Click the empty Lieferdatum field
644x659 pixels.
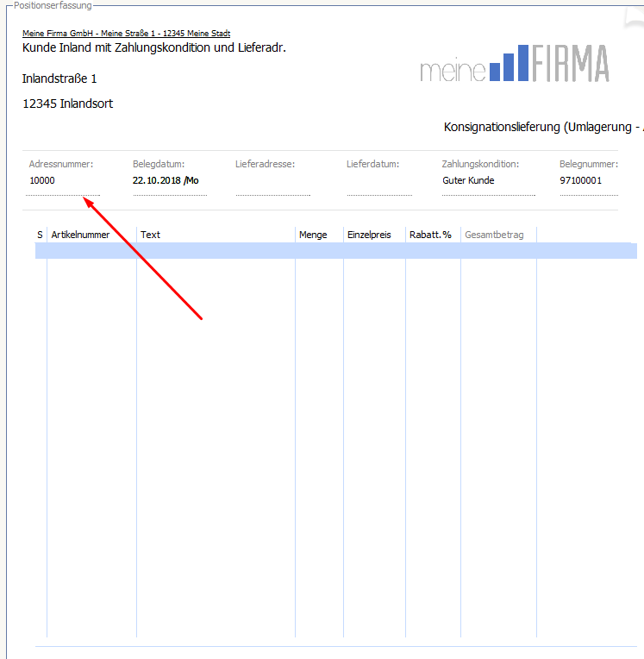379,182
